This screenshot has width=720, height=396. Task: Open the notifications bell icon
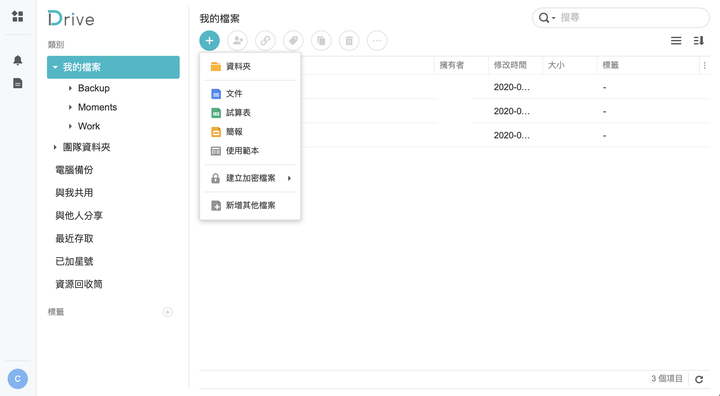(x=17, y=60)
